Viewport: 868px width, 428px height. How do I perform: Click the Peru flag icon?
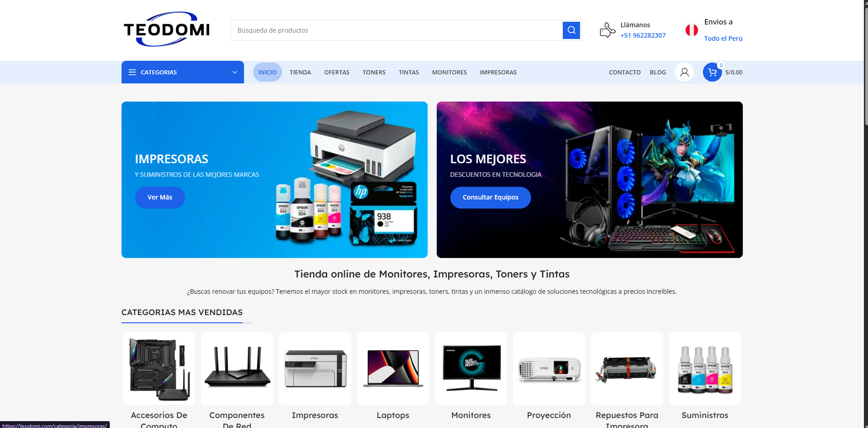point(692,30)
